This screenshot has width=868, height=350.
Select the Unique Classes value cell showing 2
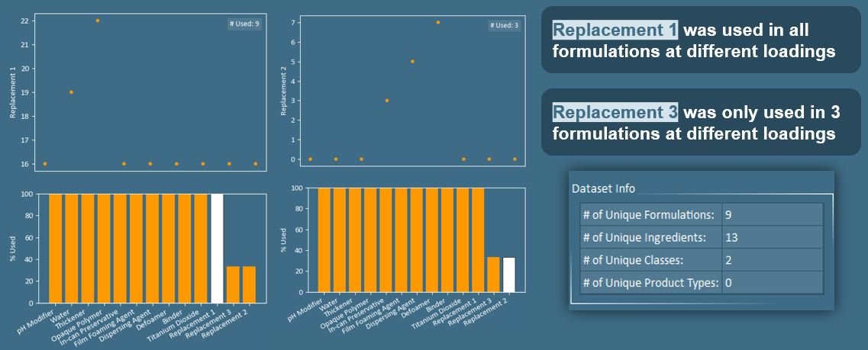point(772,260)
